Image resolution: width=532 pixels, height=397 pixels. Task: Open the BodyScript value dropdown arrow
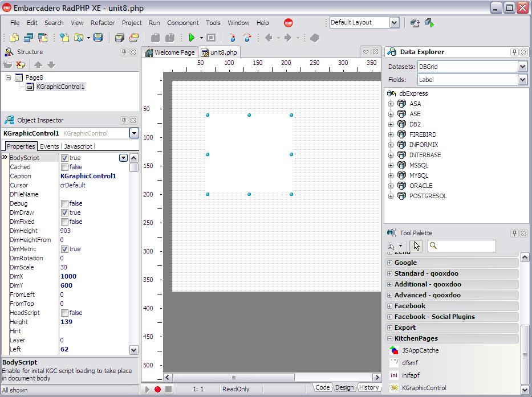pyautogui.click(x=123, y=158)
